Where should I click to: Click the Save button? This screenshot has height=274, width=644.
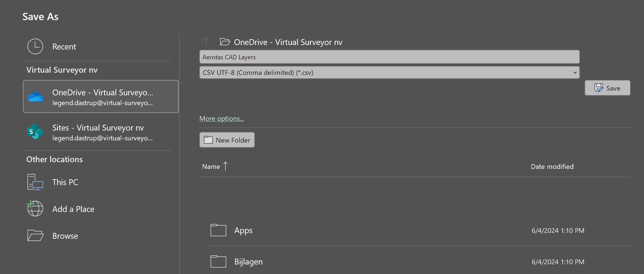607,88
